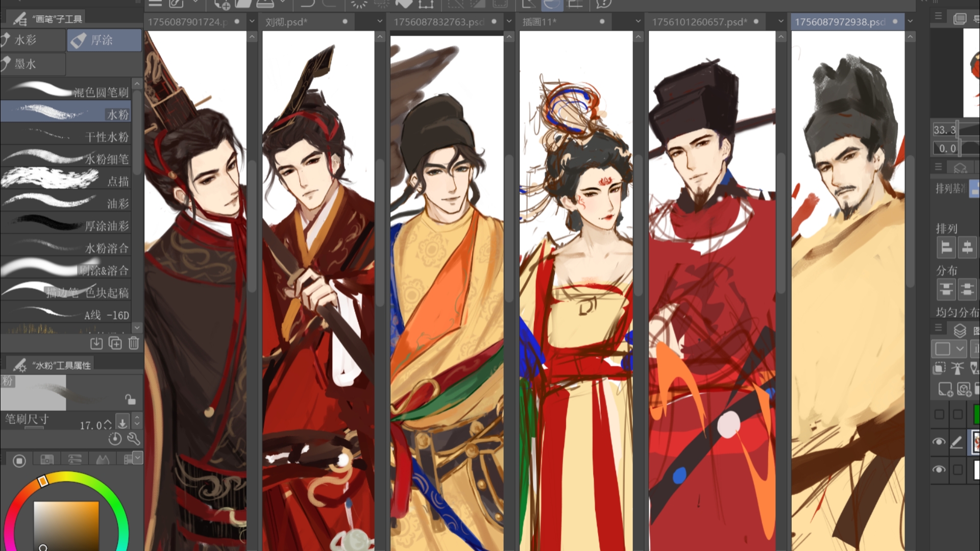Select the 水彩 sub tool group

(x=33, y=40)
